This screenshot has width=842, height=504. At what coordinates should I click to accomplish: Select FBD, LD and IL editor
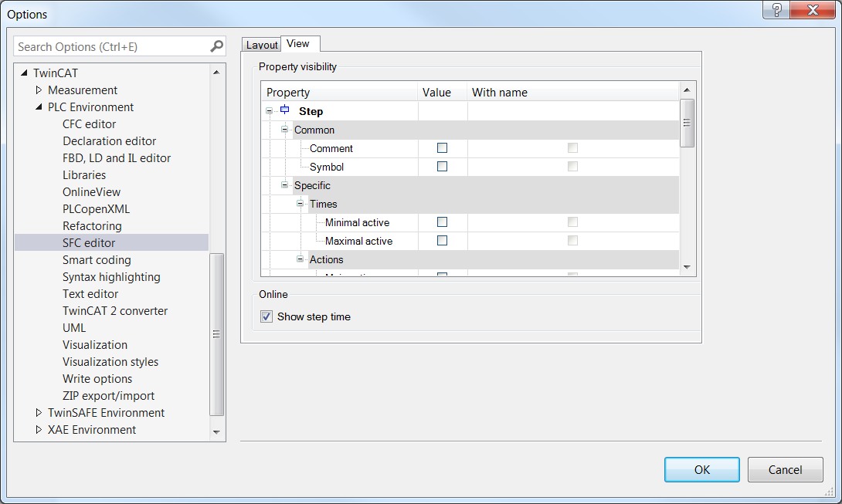[x=117, y=157]
